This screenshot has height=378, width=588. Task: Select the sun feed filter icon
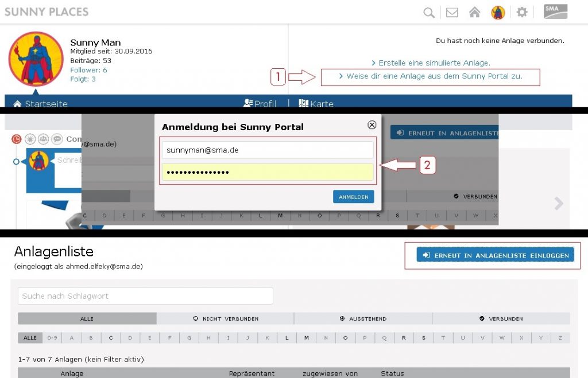coord(30,139)
